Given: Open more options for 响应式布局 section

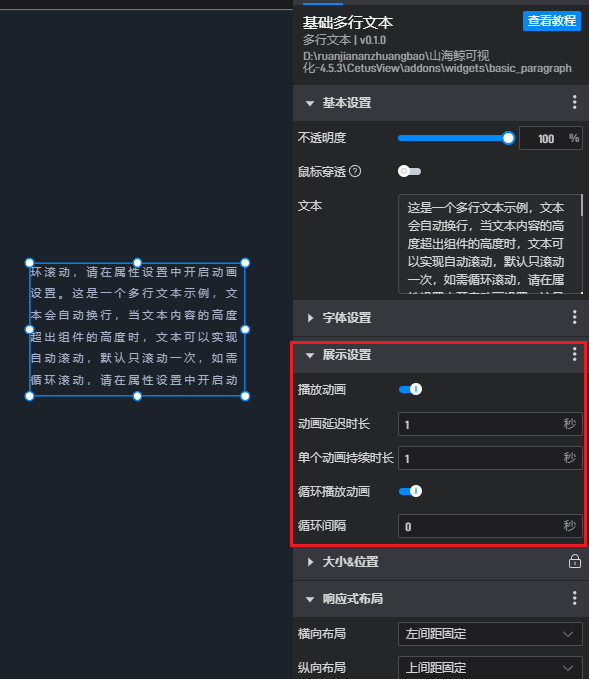Looking at the screenshot, I should click(574, 598).
